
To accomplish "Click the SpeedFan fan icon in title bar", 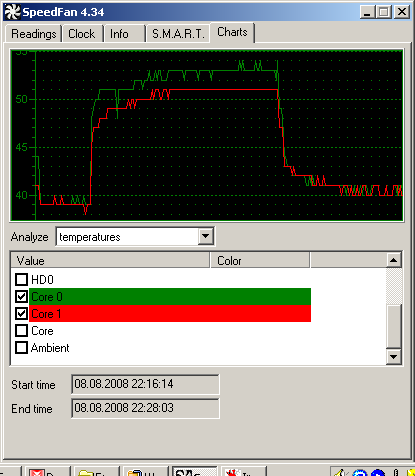I will [12, 12].
